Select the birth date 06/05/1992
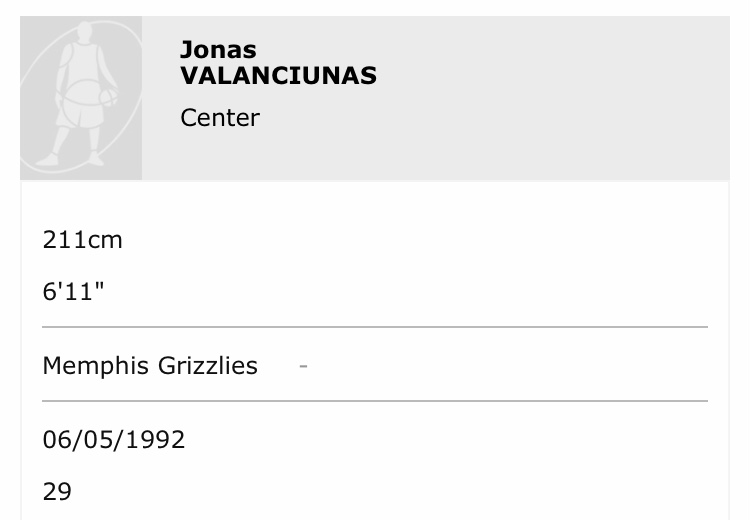Image resolution: width=750 pixels, height=520 pixels. [113, 439]
